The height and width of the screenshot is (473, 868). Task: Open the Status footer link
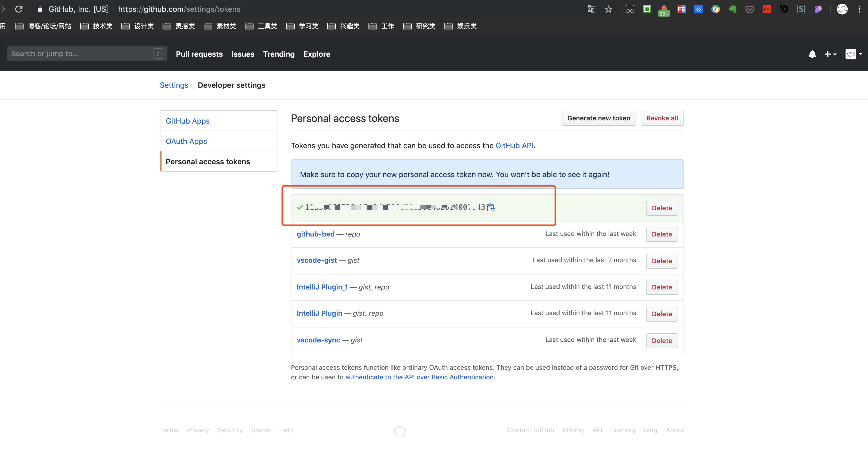[x=260, y=430]
